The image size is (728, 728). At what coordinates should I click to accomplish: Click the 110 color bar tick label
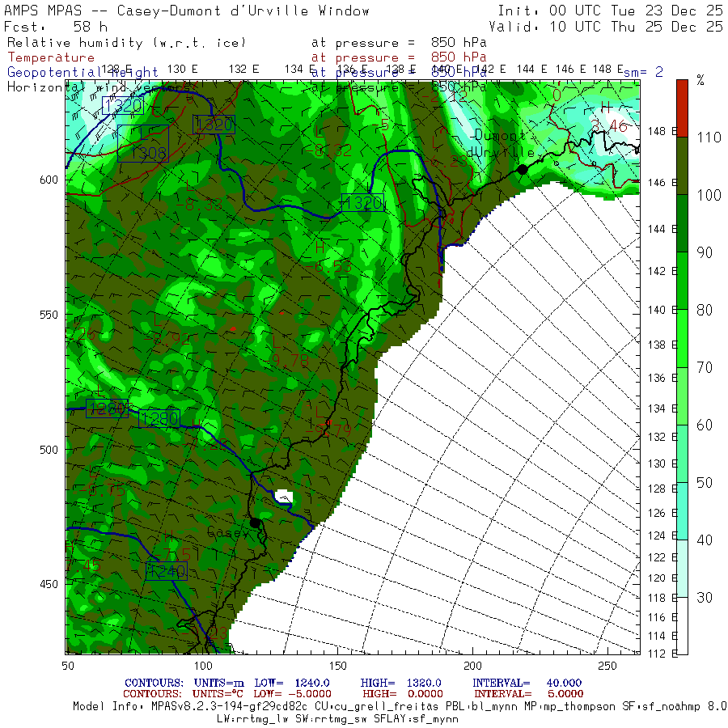[709, 138]
